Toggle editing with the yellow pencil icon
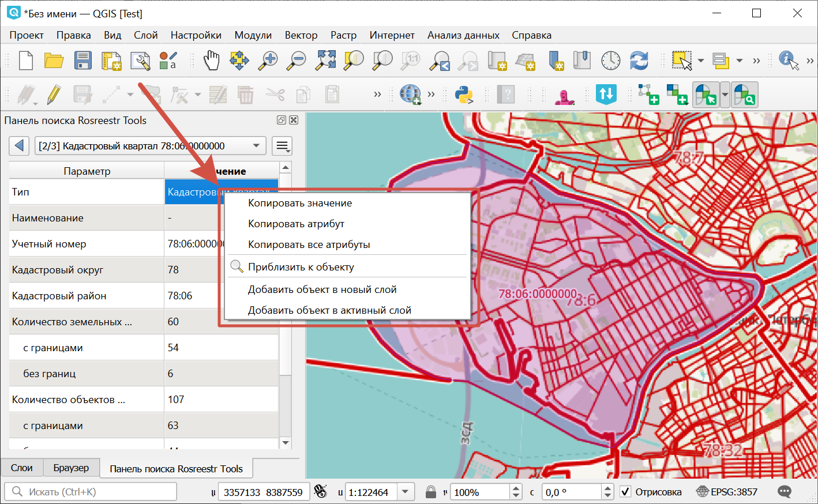 click(54, 95)
